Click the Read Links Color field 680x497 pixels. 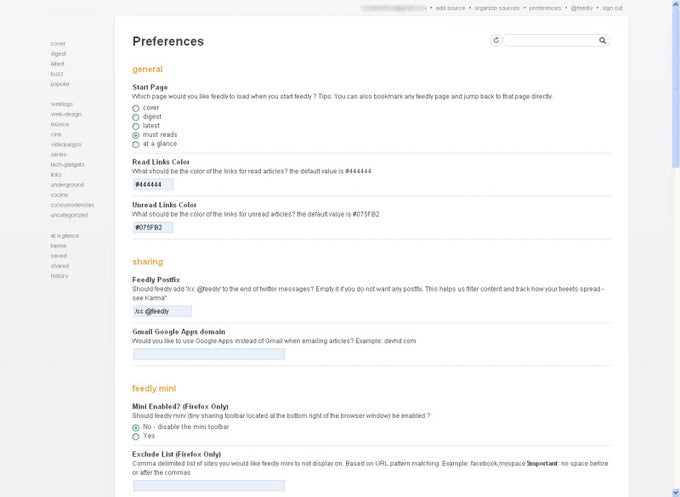pyautogui.click(x=153, y=184)
